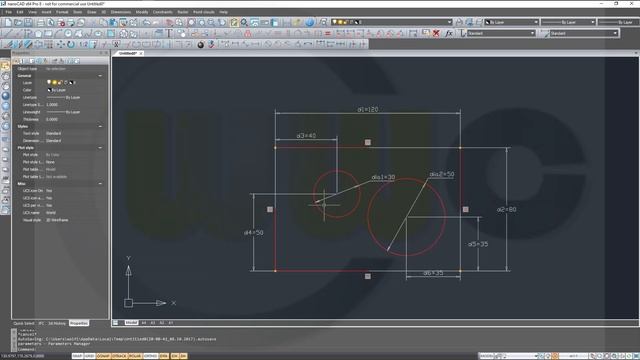640x360 pixels.
Task: Select the Multiline Text T tool
Action: (x=169, y=33)
